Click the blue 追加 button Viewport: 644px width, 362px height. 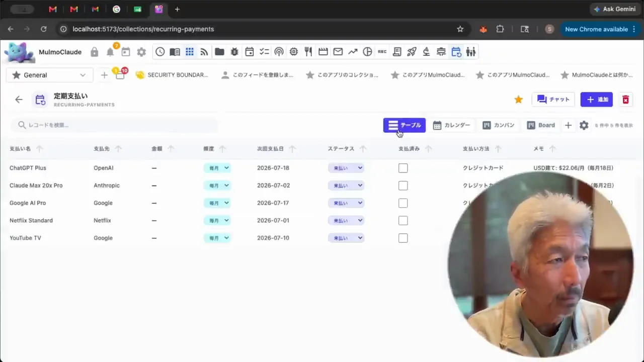pos(597,100)
